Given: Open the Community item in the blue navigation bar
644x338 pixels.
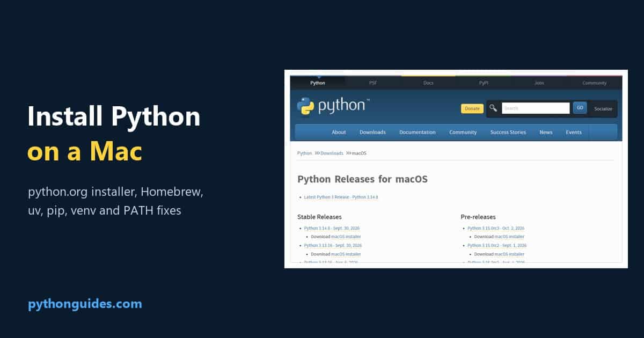Looking at the screenshot, I should (463, 133).
